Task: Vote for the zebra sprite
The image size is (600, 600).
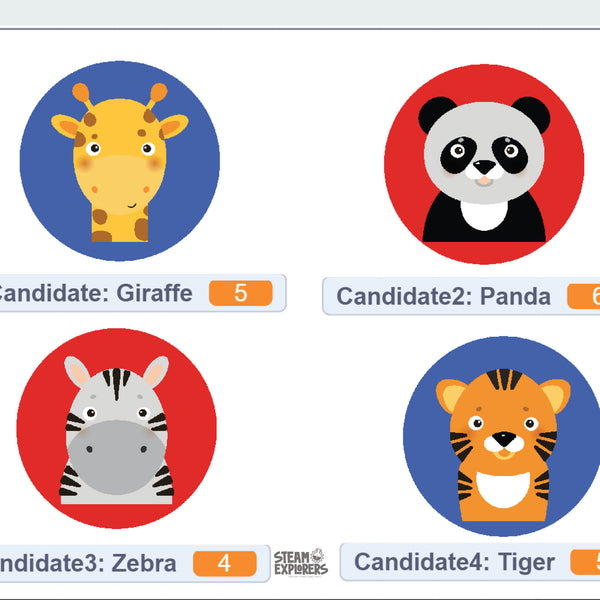Action: pyautogui.click(x=116, y=429)
